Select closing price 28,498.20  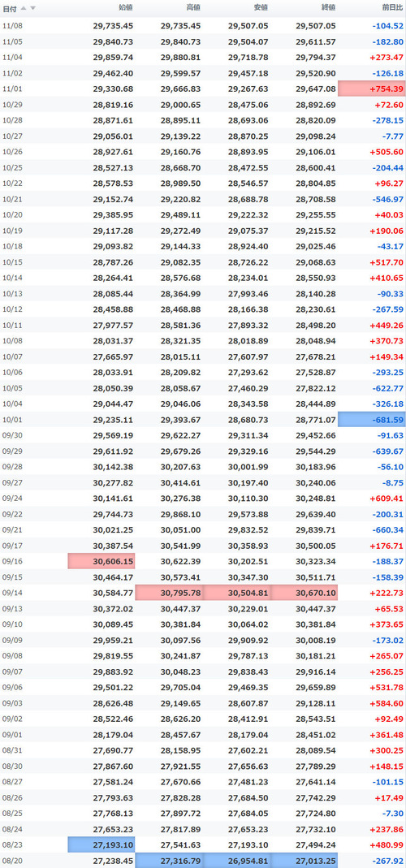[316, 325]
